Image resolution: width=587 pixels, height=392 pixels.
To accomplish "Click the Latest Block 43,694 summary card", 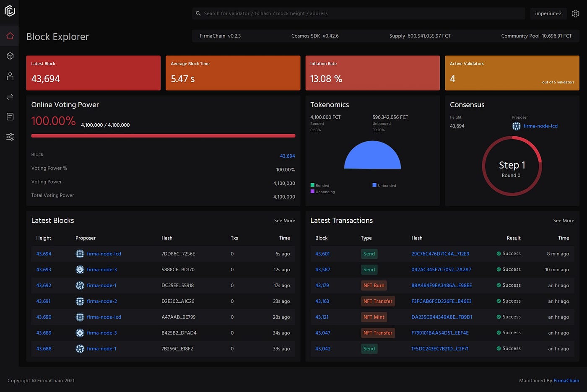I will click(x=93, y=73).
